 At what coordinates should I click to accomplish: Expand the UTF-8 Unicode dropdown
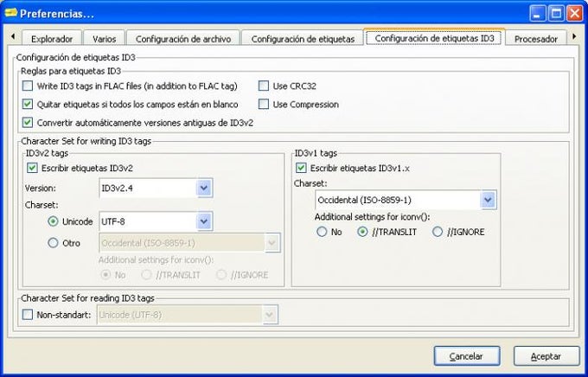156,221
